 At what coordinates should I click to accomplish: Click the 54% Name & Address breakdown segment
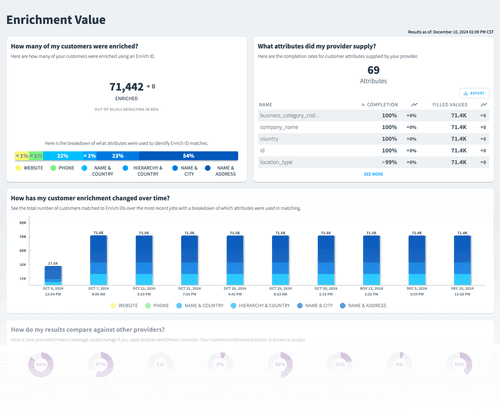[188, 156]
